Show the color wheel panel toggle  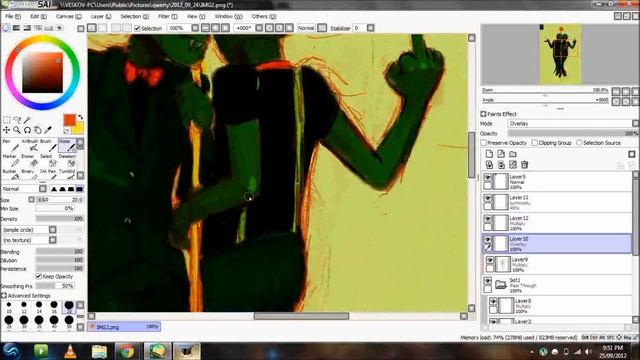click(6, 28)
